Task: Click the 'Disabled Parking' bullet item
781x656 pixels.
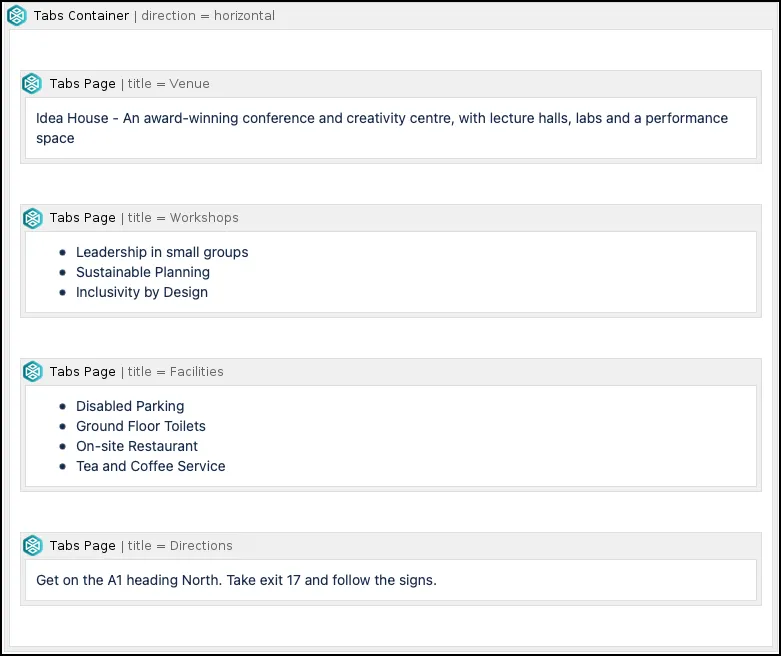Action: 130,406
